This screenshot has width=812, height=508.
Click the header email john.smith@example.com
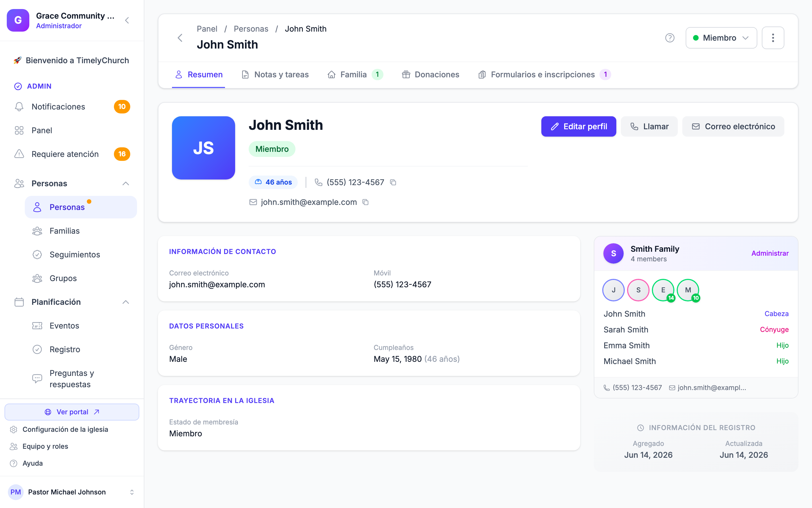[309, 202]
